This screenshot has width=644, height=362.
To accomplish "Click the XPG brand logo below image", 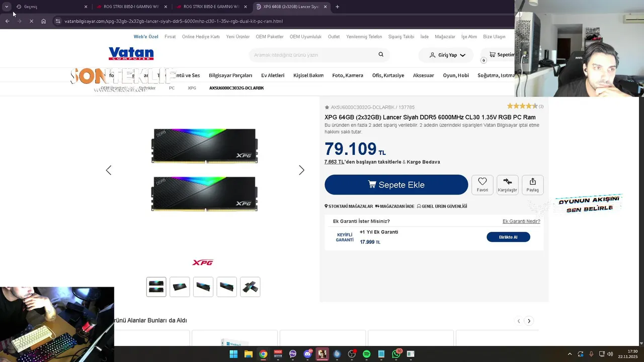I will pos(203,262).
